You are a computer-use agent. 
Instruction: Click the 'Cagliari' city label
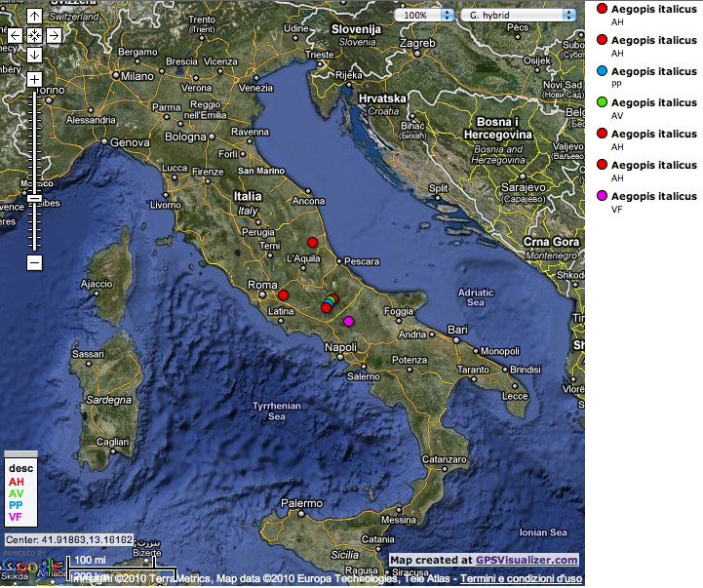(112, 442)
